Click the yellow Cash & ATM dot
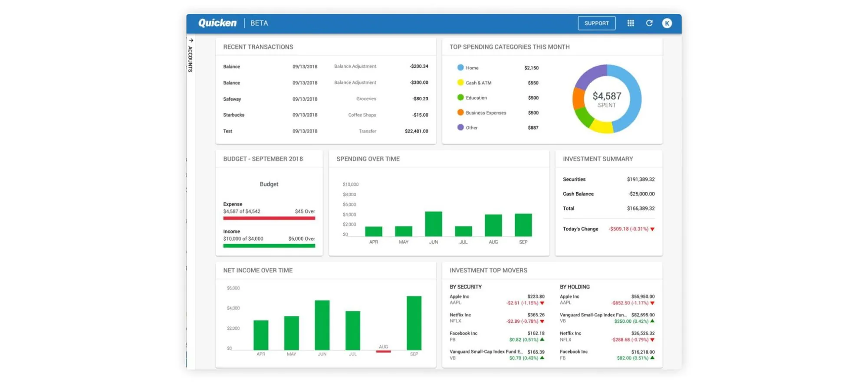 460,82
